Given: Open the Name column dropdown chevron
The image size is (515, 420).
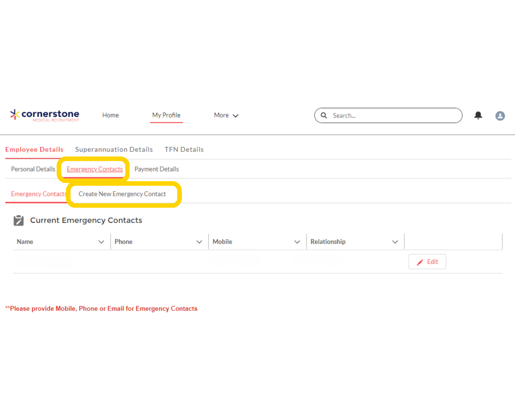Looking at the screenshot, I should coord(101,242).
